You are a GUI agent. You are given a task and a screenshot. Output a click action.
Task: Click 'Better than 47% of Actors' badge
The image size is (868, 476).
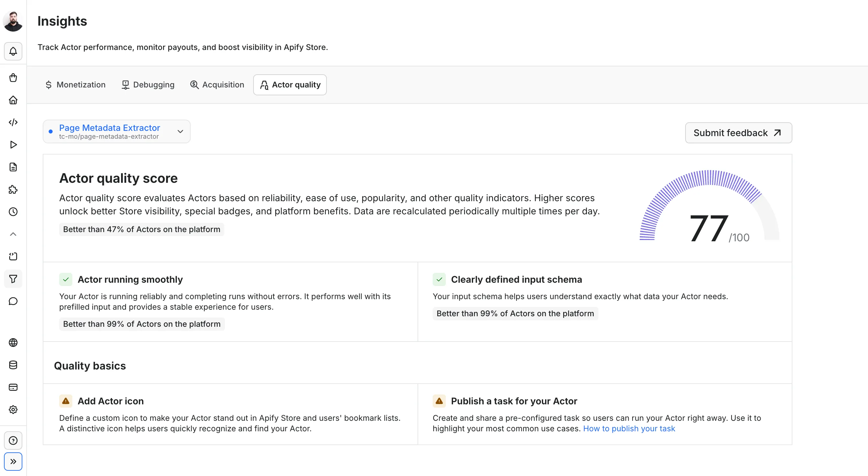coord(141,229)
